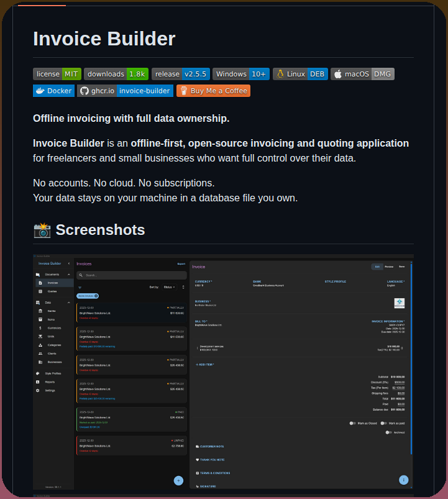This screenshot has width=448, height=499.
Task: Open Reports in the sidebar
Action: [50, 382]
